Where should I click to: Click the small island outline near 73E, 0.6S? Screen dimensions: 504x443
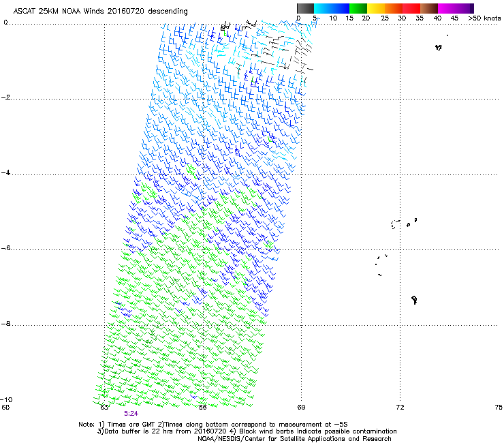click(439, 47)
